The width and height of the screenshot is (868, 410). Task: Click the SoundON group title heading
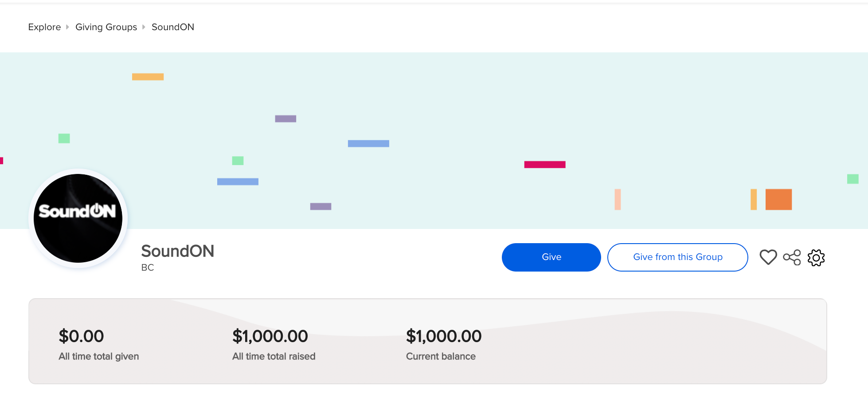point(178,251)
